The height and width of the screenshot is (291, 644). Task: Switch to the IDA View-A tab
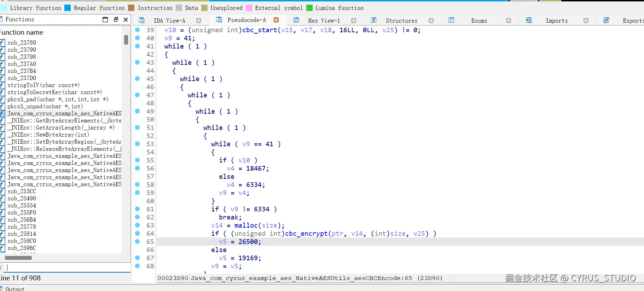169,21
